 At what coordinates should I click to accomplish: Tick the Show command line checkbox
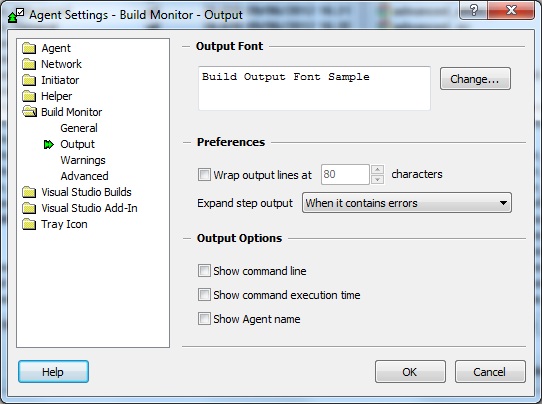point(204,271)
